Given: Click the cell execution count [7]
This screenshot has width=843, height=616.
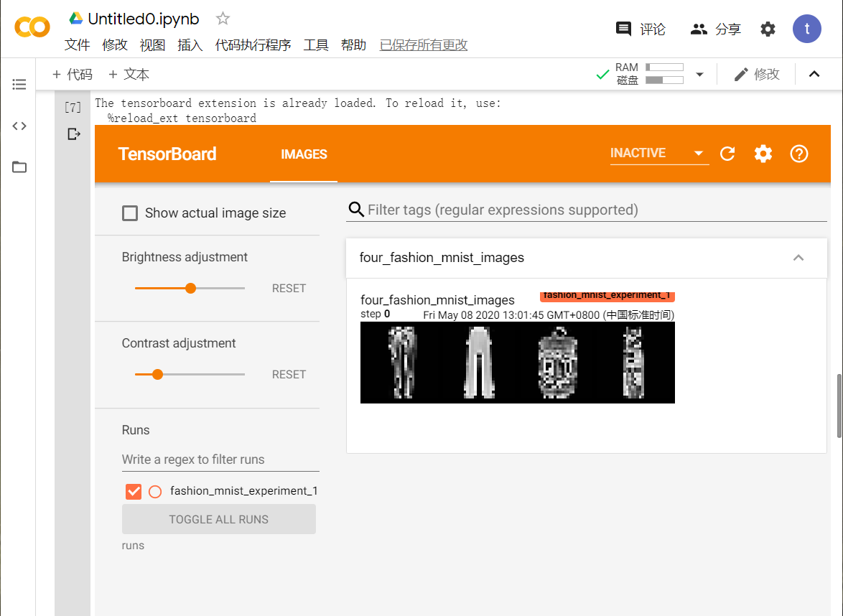Looking at the screenshot, I should [x=73, y=107].
